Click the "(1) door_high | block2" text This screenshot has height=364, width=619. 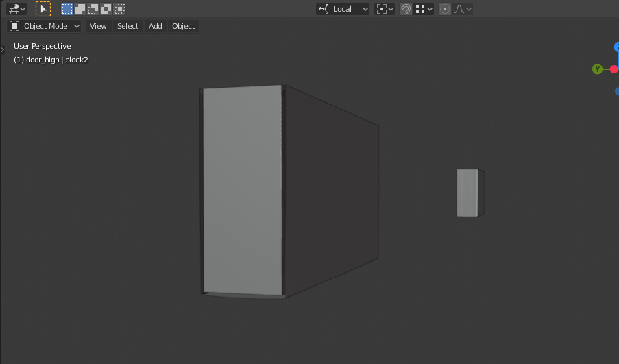(x=51, y=60)
